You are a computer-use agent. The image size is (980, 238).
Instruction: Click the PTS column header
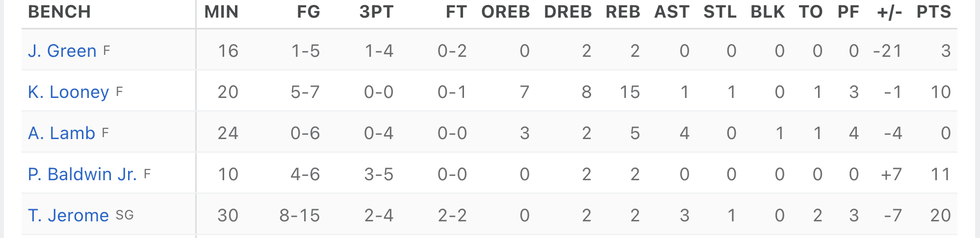934,12
